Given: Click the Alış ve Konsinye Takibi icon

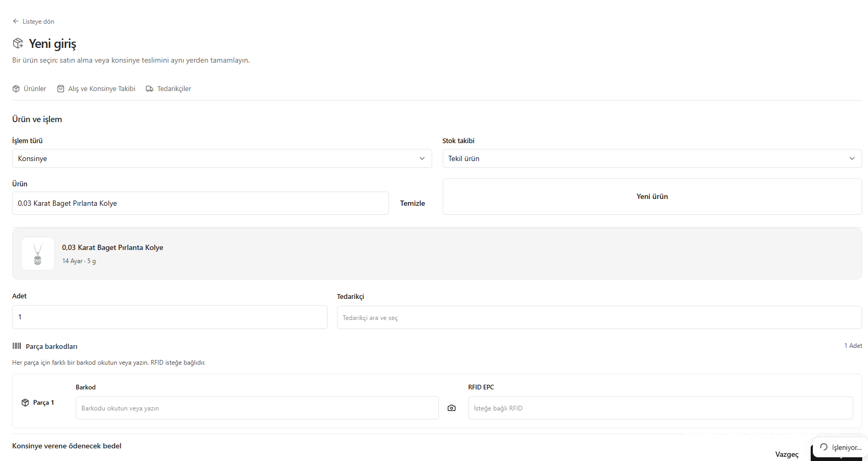Looking at the screenshot, I should pyautogui.click(x=61, y=89).
